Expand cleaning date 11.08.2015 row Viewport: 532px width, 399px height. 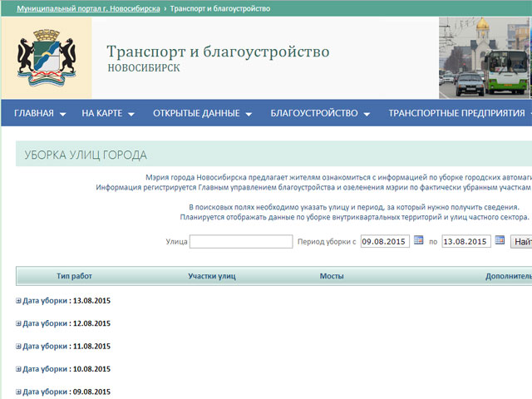[19, 347]
